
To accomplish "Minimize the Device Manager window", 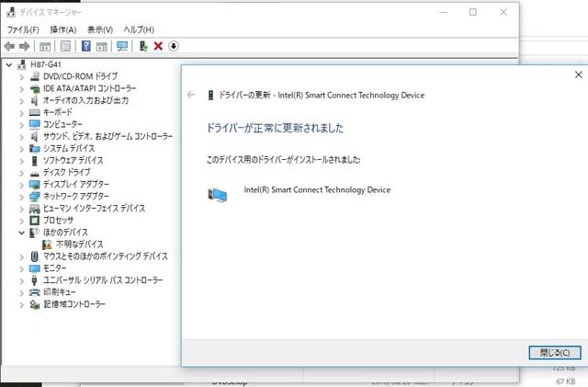I will (443, 12).
